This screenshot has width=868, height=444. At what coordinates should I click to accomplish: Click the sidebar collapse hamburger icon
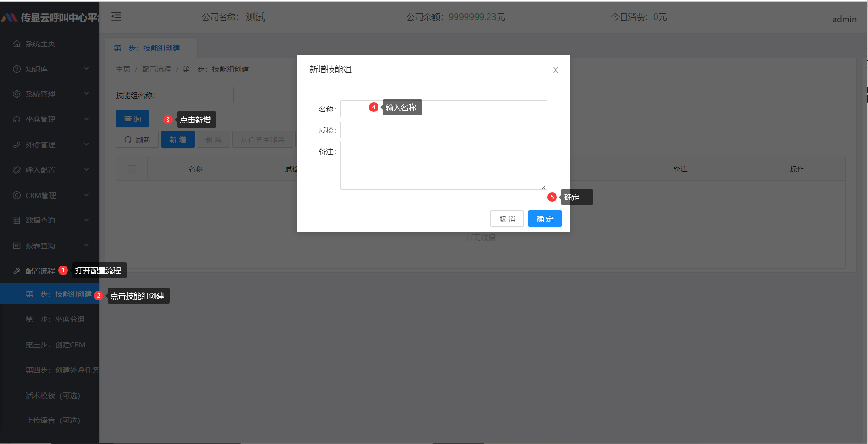click(116, 16)
